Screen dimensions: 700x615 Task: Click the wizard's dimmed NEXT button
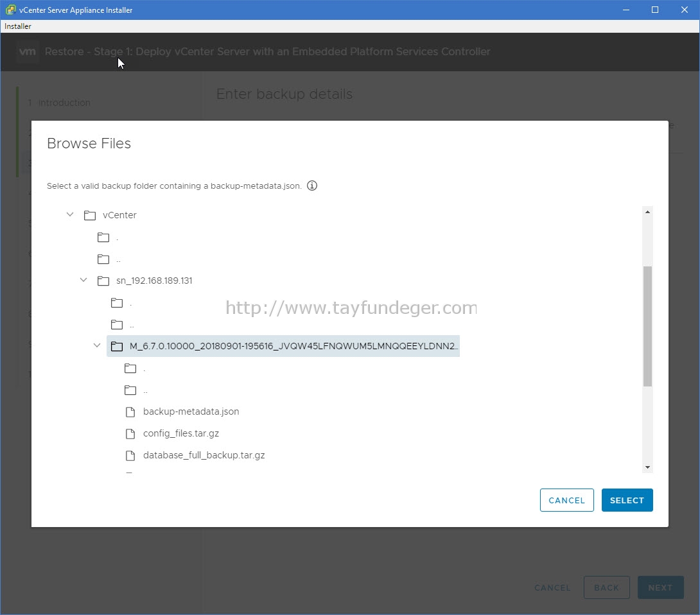[660, 587]
